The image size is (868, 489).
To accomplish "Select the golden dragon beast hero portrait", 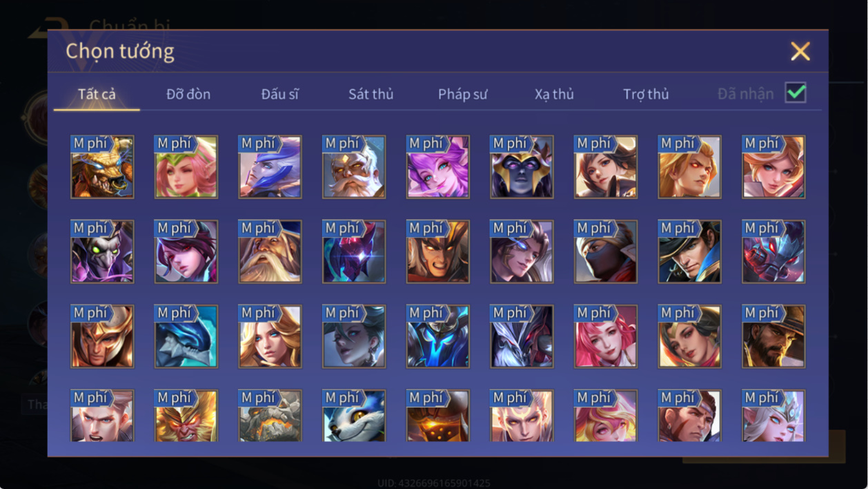I will coord(102,167).
